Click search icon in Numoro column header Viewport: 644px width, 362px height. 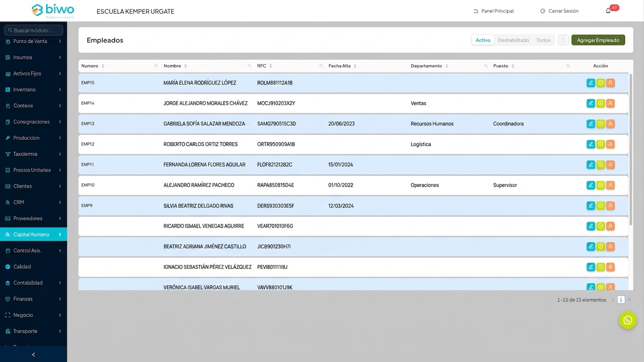pyautogui.click(x=157, y=66)
